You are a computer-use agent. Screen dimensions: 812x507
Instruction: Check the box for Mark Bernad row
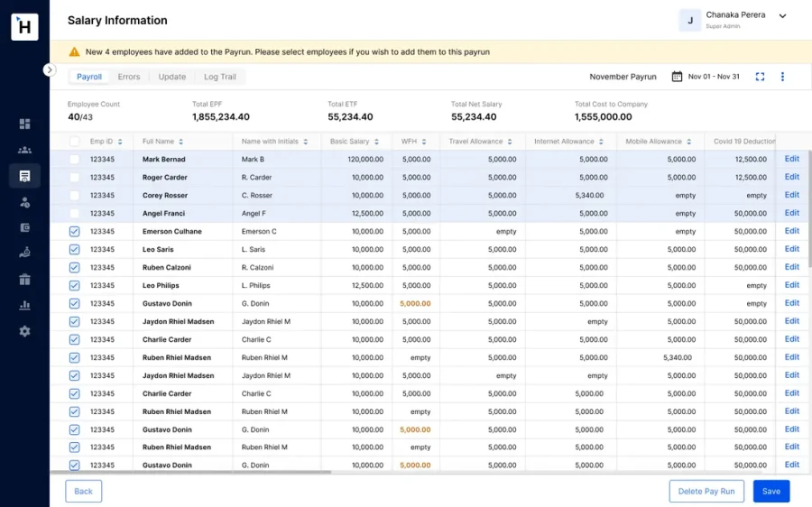point(75,159)
